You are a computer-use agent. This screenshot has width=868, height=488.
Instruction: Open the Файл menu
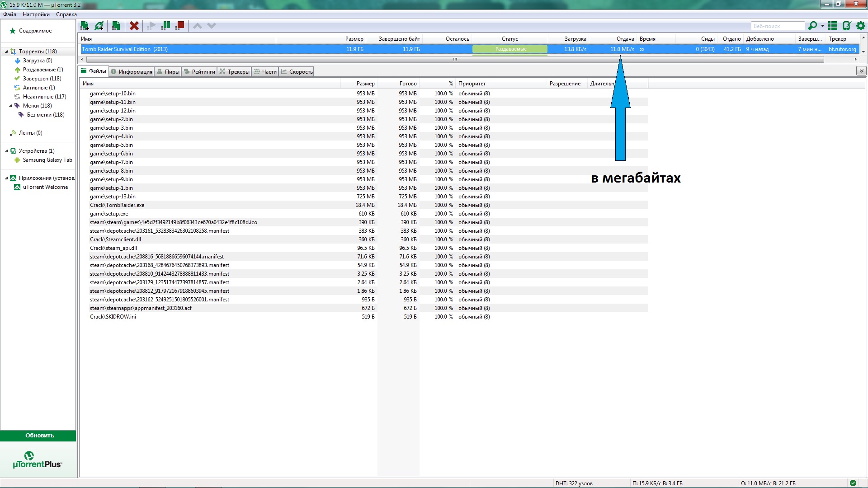pyautogui.click(x=9, y=14)
